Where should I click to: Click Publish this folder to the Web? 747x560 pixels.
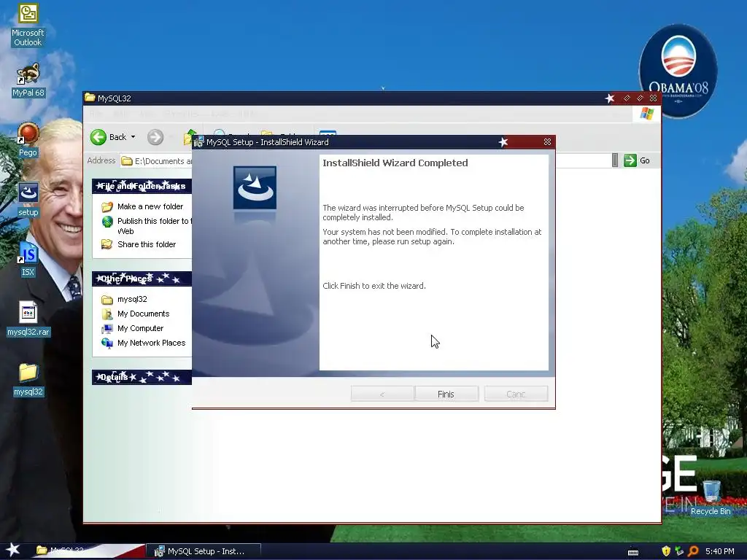[154, 226]
